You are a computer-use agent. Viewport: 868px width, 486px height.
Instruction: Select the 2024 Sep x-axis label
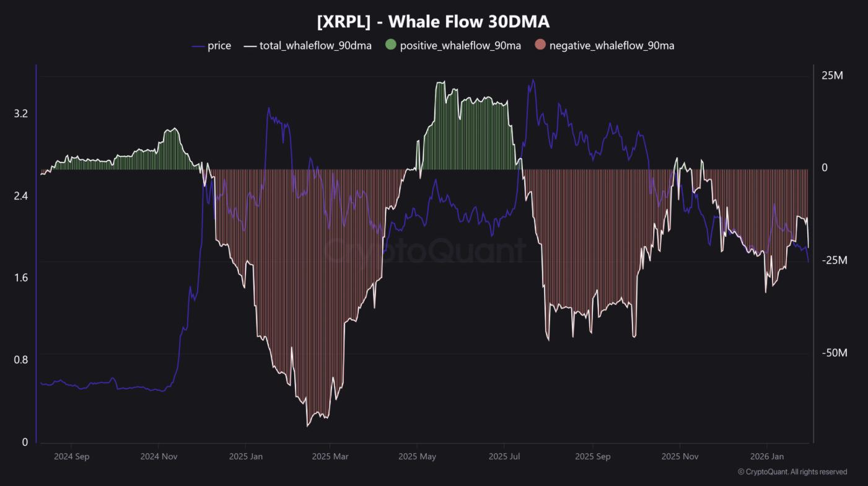click(x=71, y=457)
